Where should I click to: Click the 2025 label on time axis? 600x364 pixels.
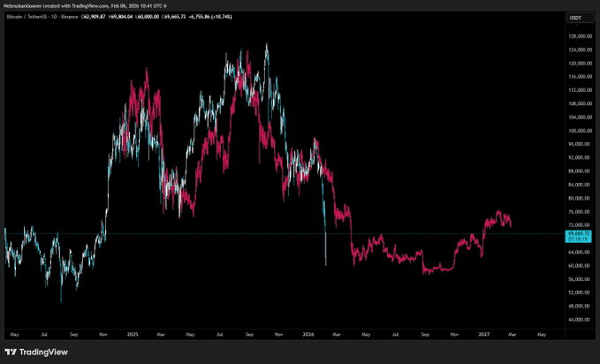point(133,335)
